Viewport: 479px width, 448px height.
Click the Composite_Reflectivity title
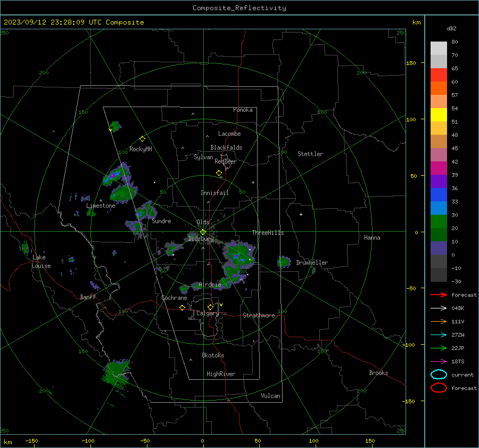click(240, 8)
